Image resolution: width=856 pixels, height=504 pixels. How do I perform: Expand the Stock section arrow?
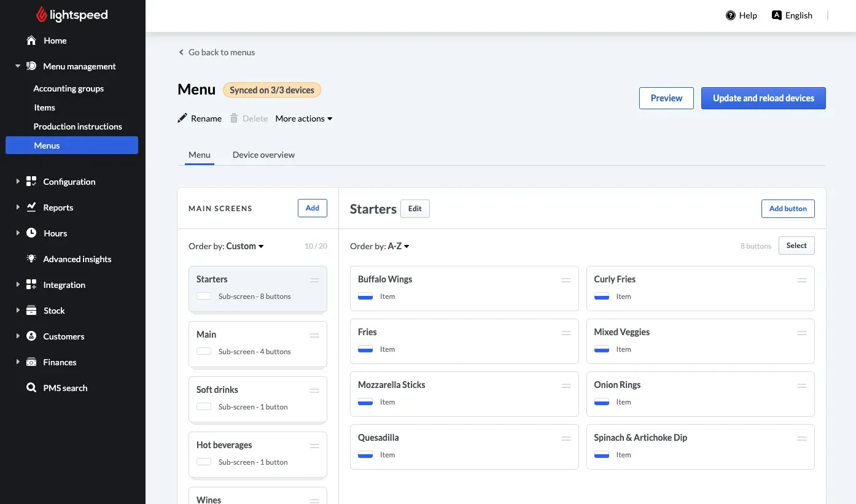click(18, 311)
